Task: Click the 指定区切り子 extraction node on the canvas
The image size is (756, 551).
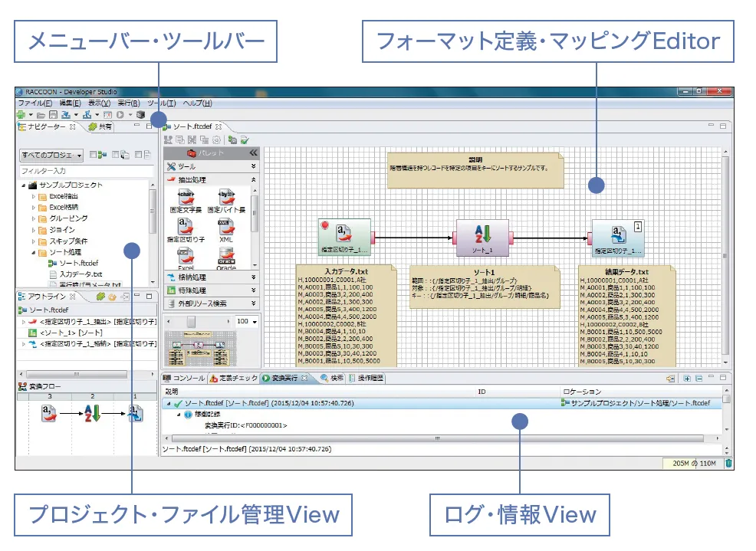Action: pyautogui.click(x=345, y=237)
